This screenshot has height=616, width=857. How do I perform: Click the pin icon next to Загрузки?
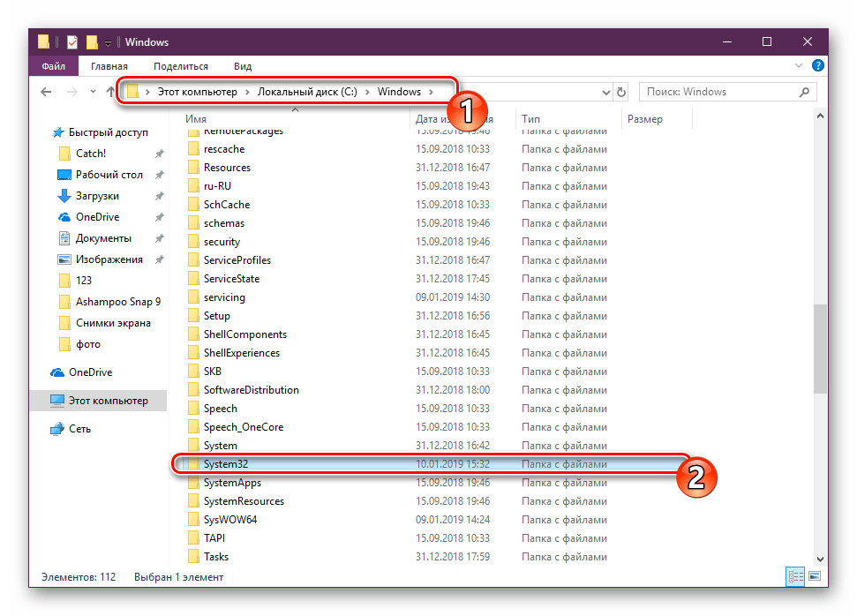point(159,196)
